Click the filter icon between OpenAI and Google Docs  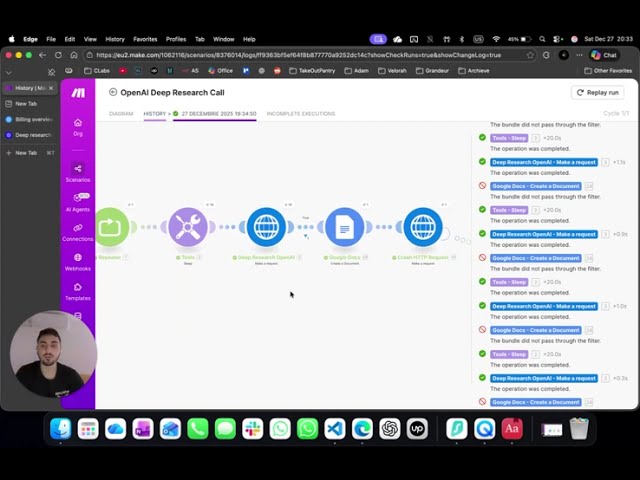[x=306, y=236]
